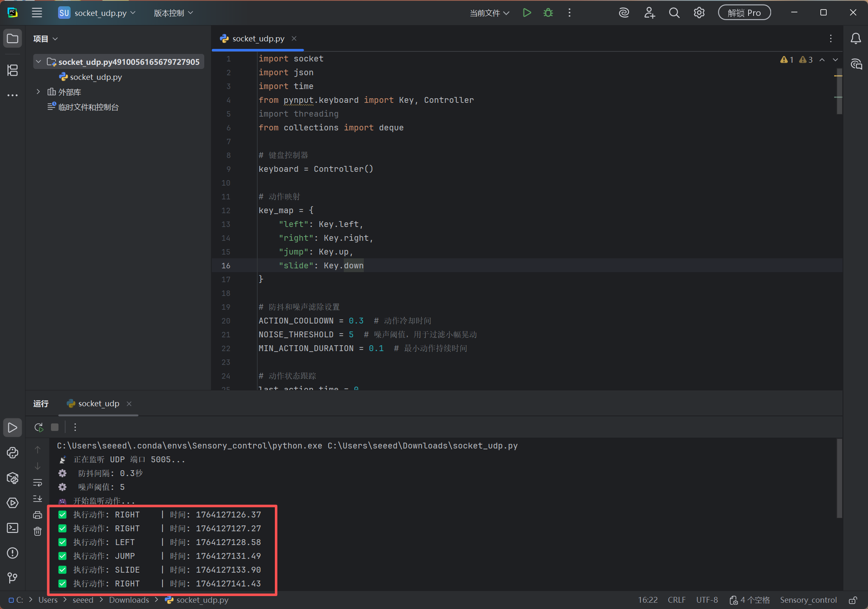Click the Sensory_control interpreter in status bar
The width and height of the screenshot is (868, 609).
click(x=808, y=600)
